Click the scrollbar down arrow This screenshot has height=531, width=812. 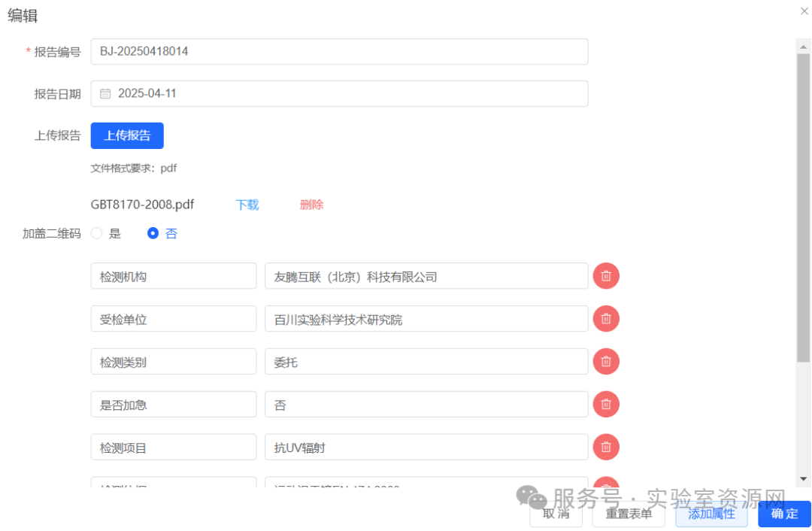point(803,479)
